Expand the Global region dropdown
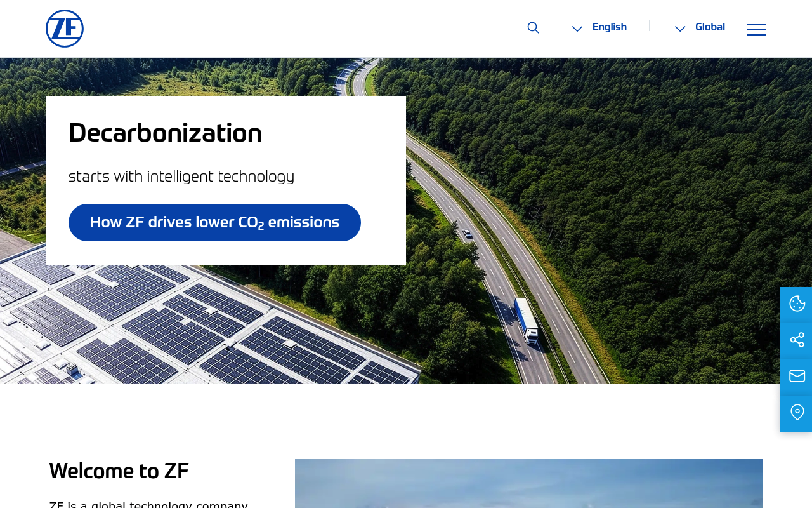 tap(700, 27)
